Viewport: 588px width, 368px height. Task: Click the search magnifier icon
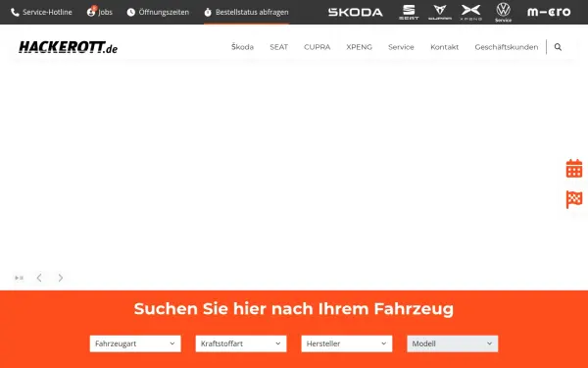(x=558, y=47)
